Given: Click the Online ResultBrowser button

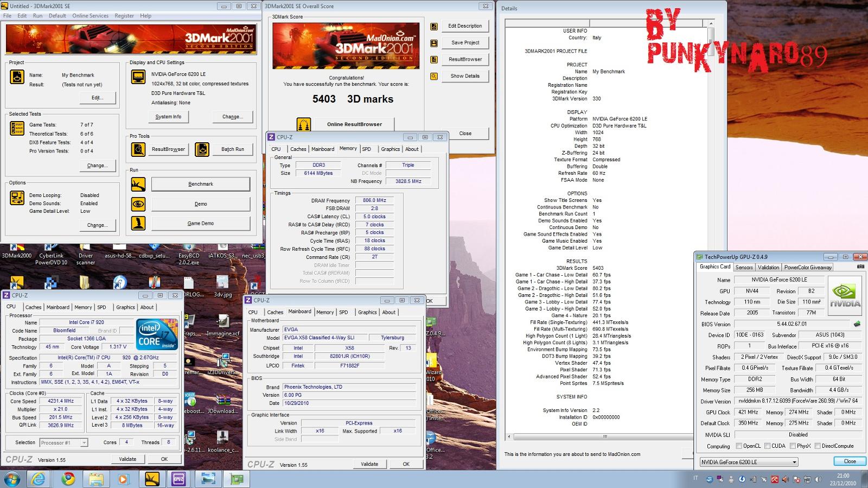Looking at the screenshot, I should 354,124.
